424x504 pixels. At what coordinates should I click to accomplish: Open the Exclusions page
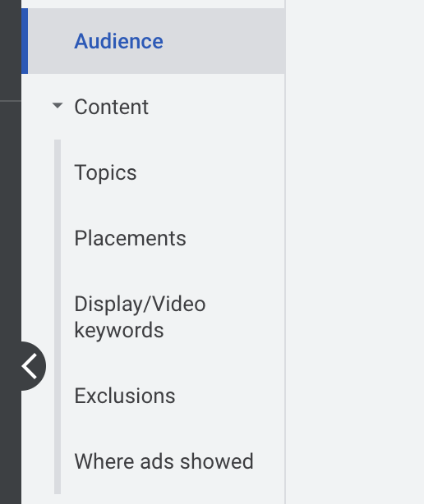tap(125, 396)
